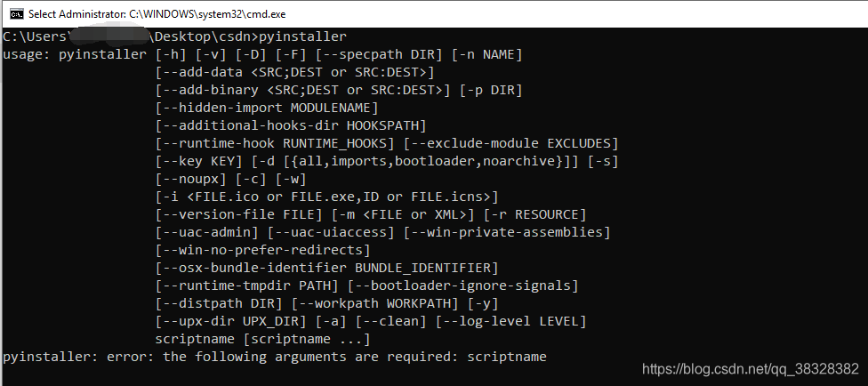This screenshot has width=868, height=386.
Task: Click the '[-n NAME]' option text
Action: click(486, 55)
